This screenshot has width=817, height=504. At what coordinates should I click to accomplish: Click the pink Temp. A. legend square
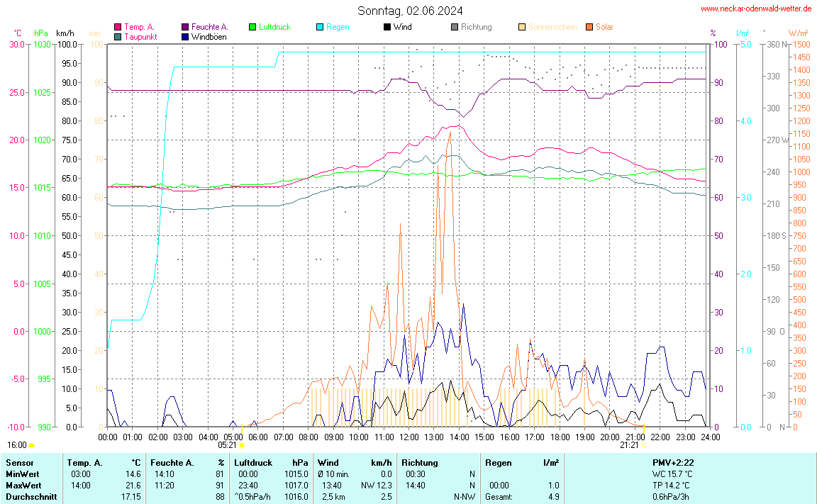(x=118, y=27)
